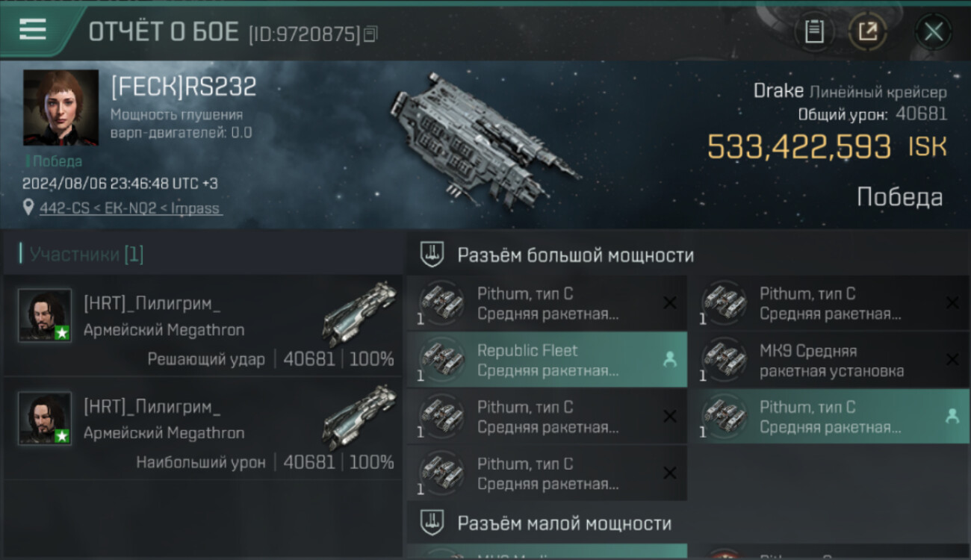Select the participants tab header
This screenshot has width=971, height=560.
point(86,255)
